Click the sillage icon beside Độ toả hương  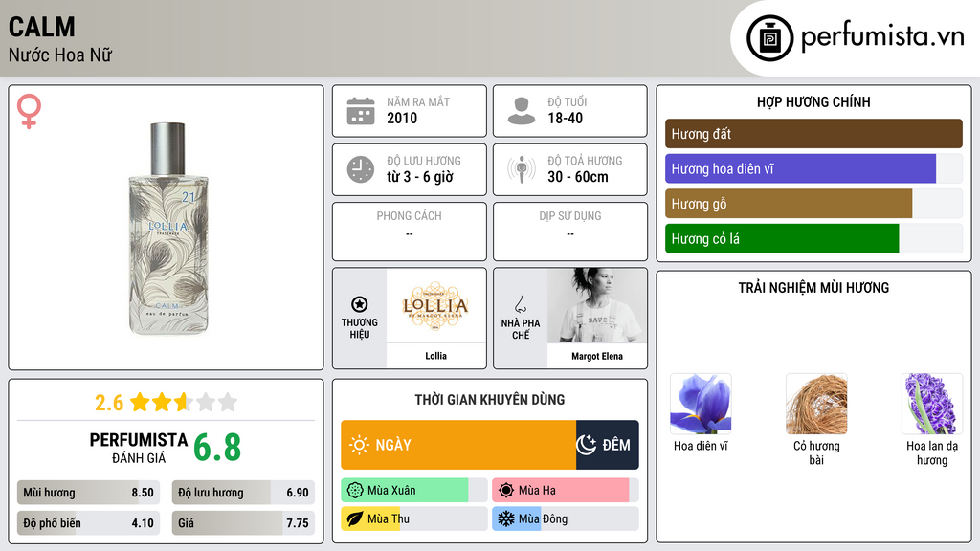(x=522, y=169)
